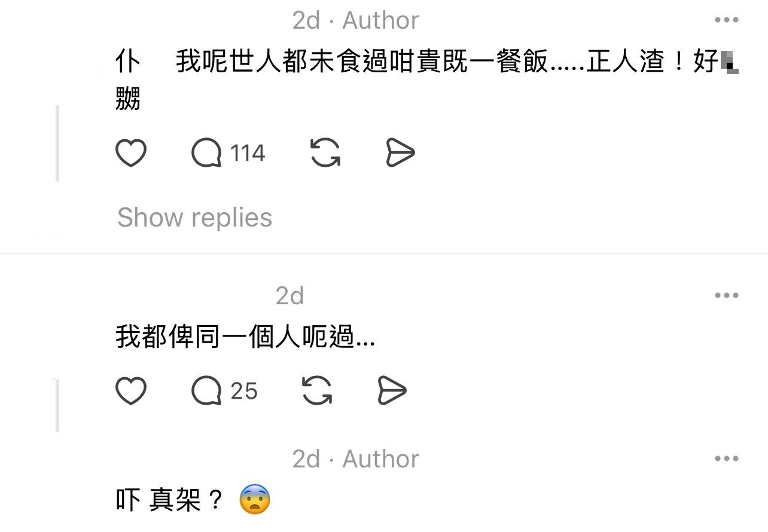Tap the reply count number 25
This screenshot has height=532, width=768.
click(x=244, y=392)
